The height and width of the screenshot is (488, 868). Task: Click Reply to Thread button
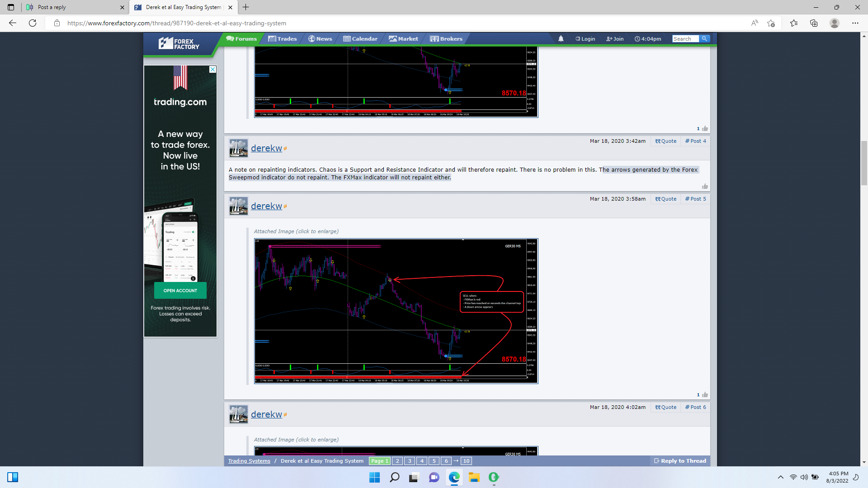(680, 461)
